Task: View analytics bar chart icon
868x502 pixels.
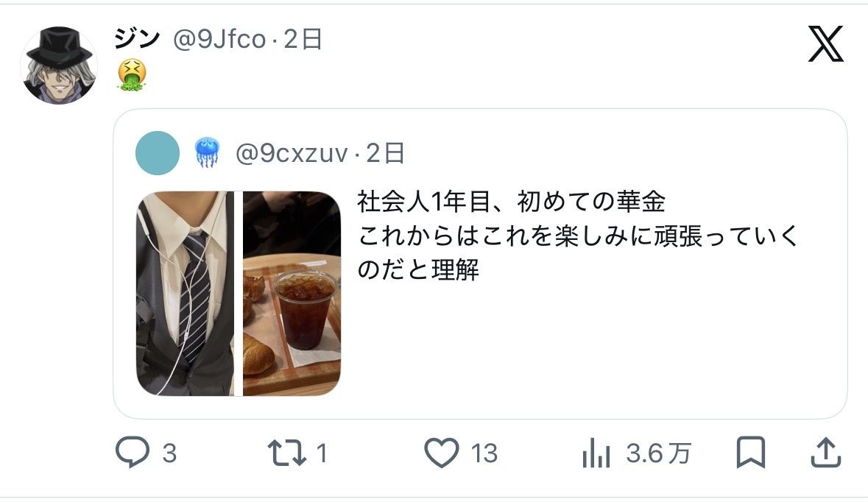Action: pyautogui.click(x=596, y=453)
